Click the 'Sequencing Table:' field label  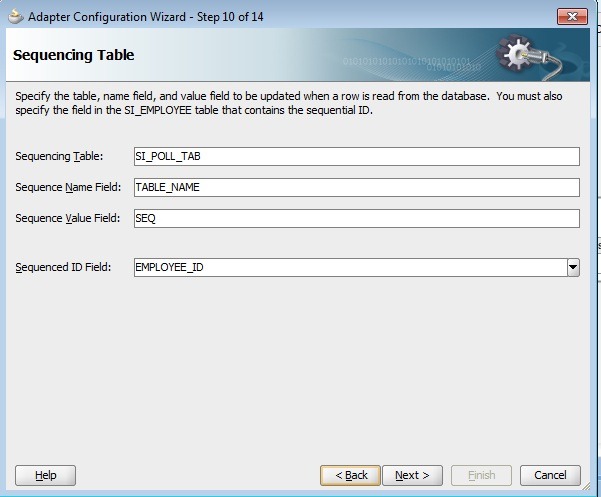(59, 156)
